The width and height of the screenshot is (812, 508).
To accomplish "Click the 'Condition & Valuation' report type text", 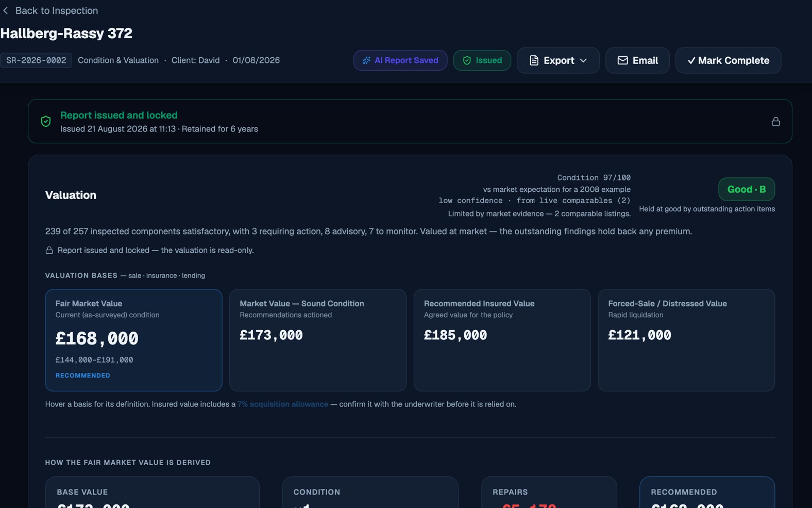I will [118, 60].
